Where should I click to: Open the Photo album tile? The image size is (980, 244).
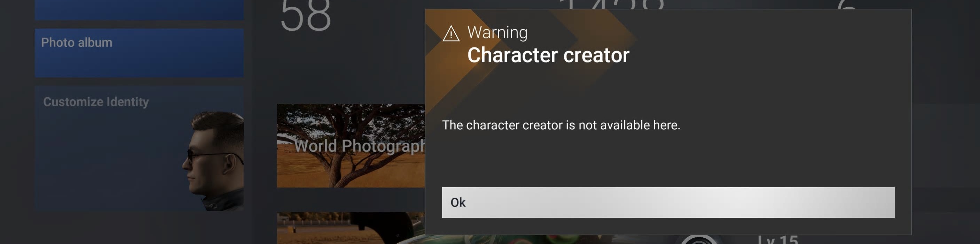[x=139, y=53]
